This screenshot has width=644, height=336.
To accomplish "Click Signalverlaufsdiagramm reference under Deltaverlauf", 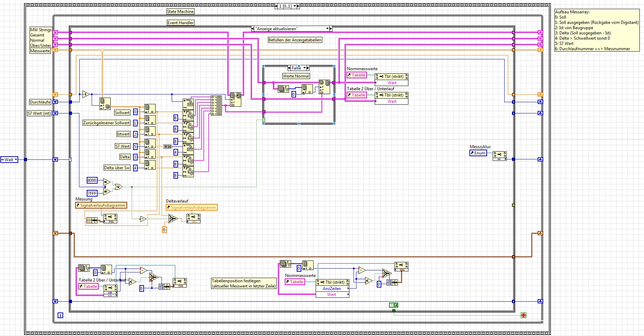I will (x=192, y=207).
